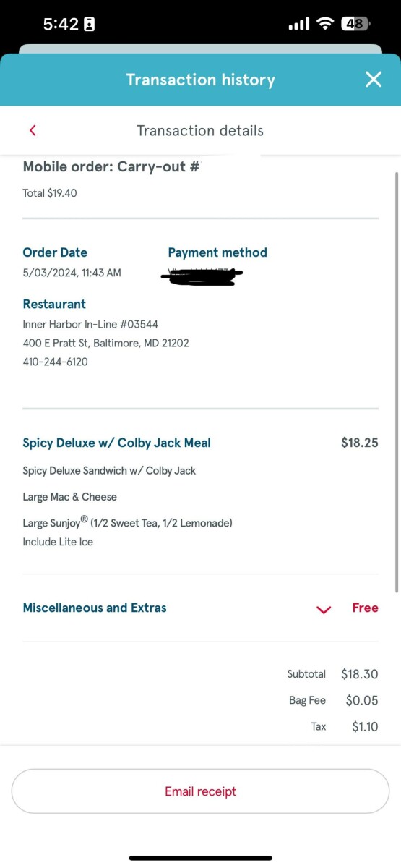The image size is (401, 868).
Task: Tap the home indicator bar at bottom
Action: pyautogui.click(x=200, y=858)
